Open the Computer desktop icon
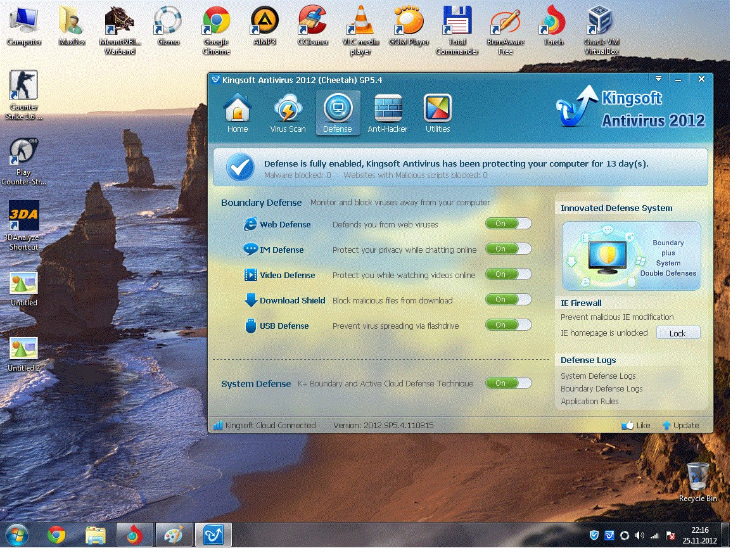 tap(24, 25)
